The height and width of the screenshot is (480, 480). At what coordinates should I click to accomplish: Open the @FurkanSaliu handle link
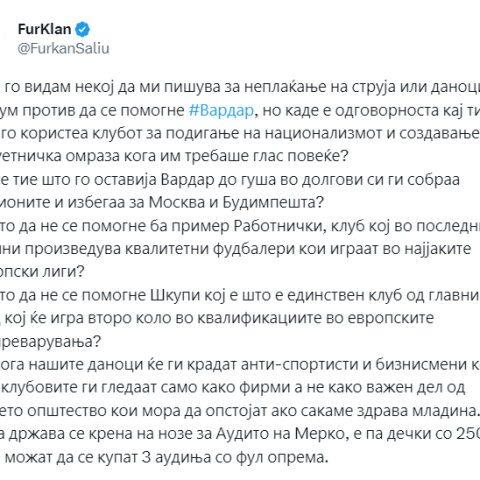click(63, 49)
